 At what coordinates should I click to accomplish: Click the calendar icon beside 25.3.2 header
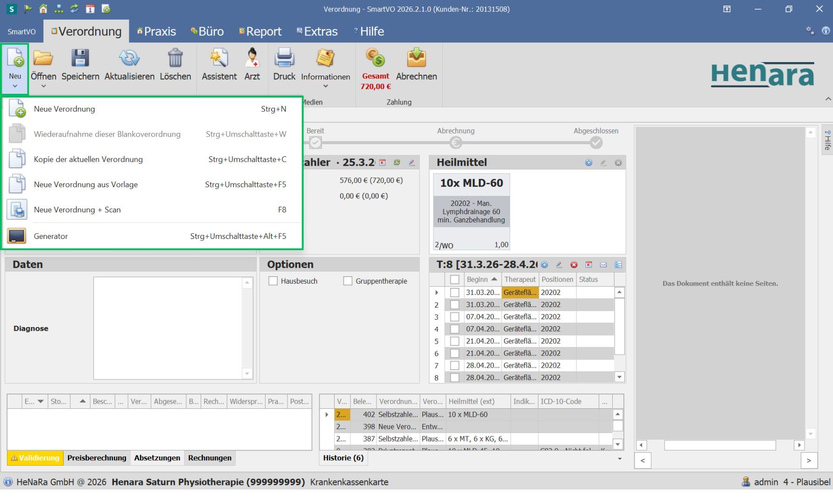pyautogui.click(x=382, y=163)
